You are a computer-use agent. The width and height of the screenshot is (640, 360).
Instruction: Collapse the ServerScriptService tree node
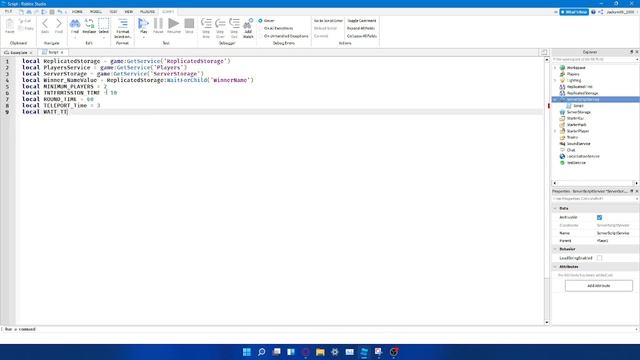pyautogui.click(x=555, y=100)
